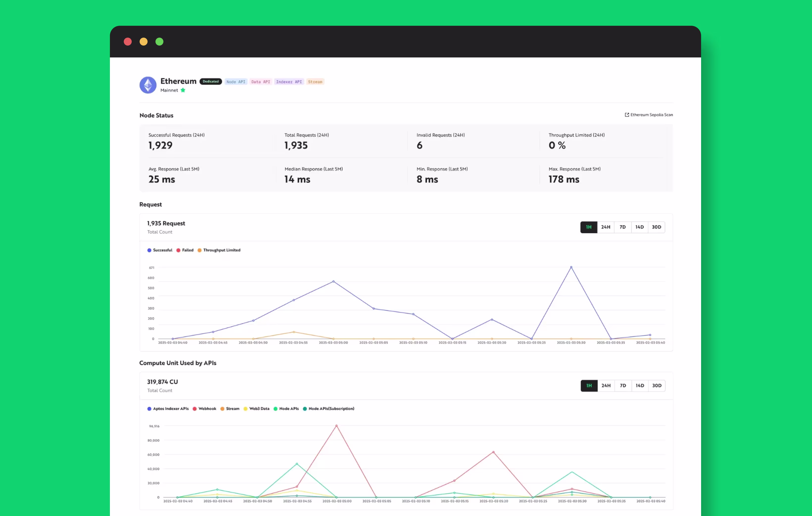Screen dimensions: 812x516
Task: Click the Dedicated badge next to Ethereum
Action: point(210,81)
